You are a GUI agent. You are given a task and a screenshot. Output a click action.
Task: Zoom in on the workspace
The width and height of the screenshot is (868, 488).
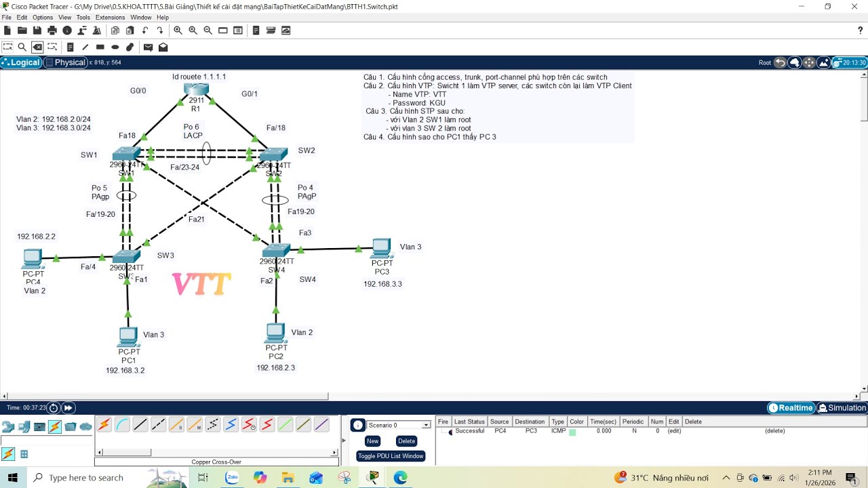178,30
